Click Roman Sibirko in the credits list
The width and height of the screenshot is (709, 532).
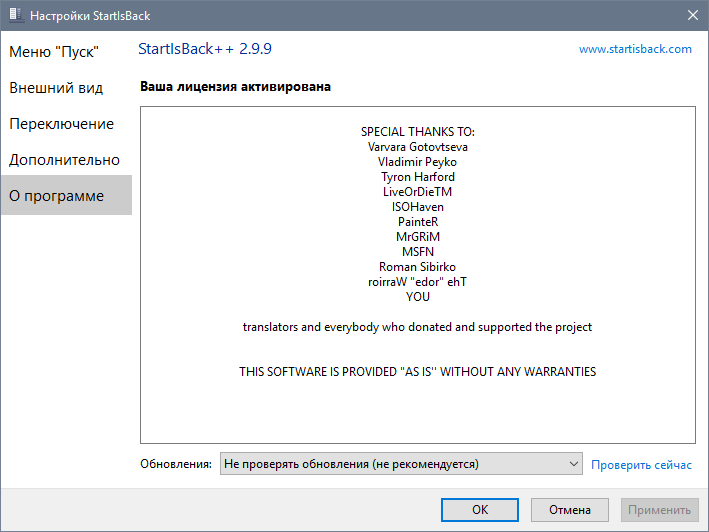[x=417, y=267]
